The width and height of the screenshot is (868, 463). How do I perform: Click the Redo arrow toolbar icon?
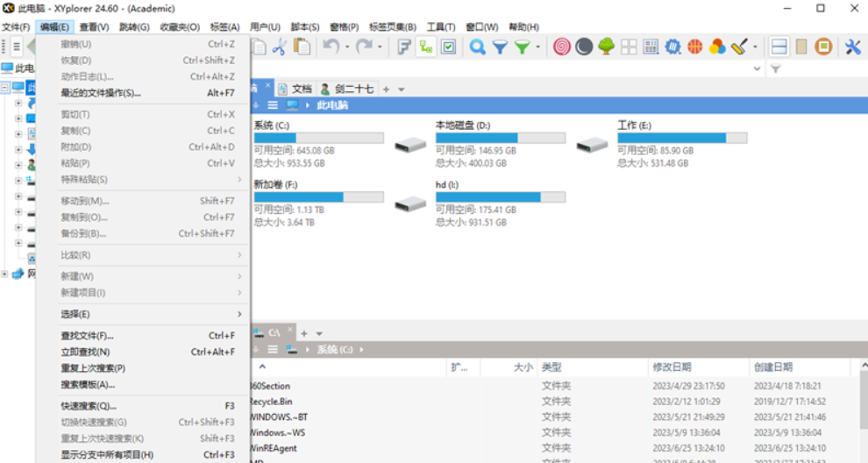[x=364, y=47]
